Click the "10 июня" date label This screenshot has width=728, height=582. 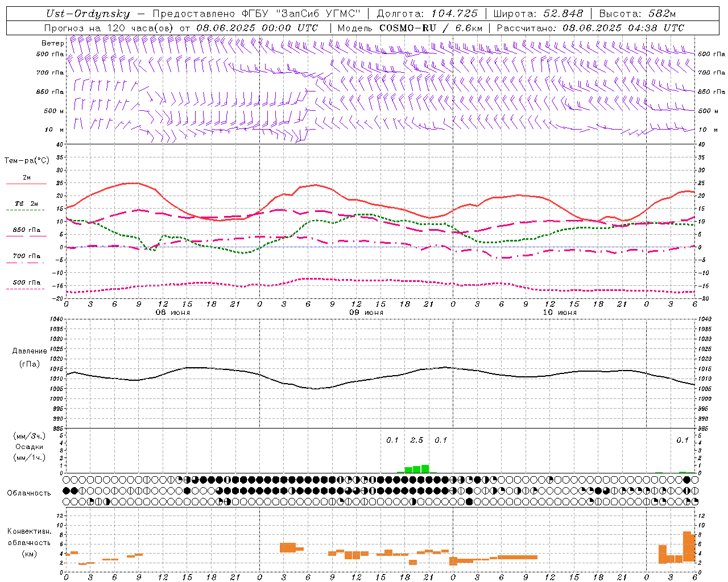(x=559, y=313)
